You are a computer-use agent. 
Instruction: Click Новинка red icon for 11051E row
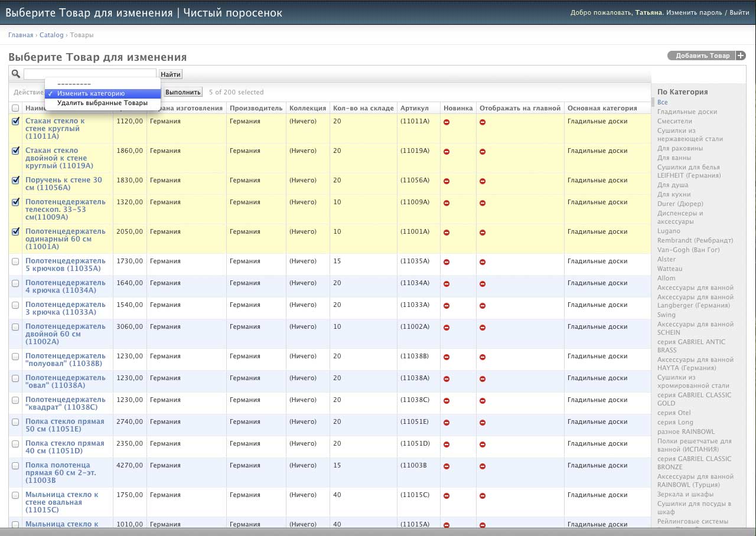pos(447,423)
